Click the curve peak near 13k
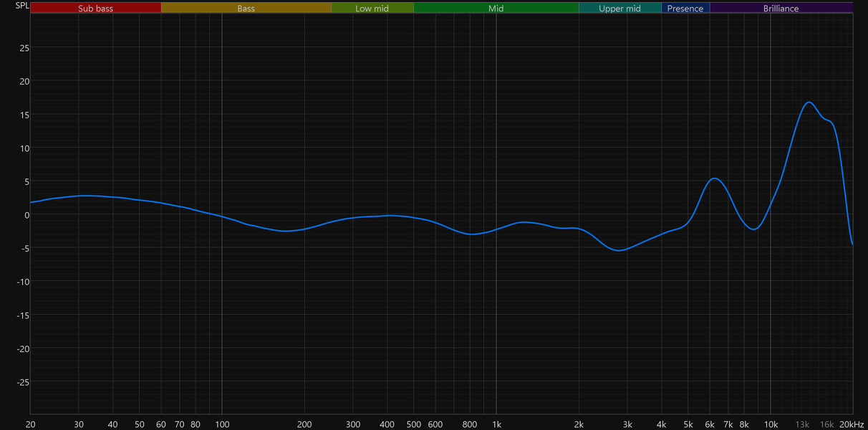Image resolution: width=868 pixels, height=430 pixels. [809, 102]
